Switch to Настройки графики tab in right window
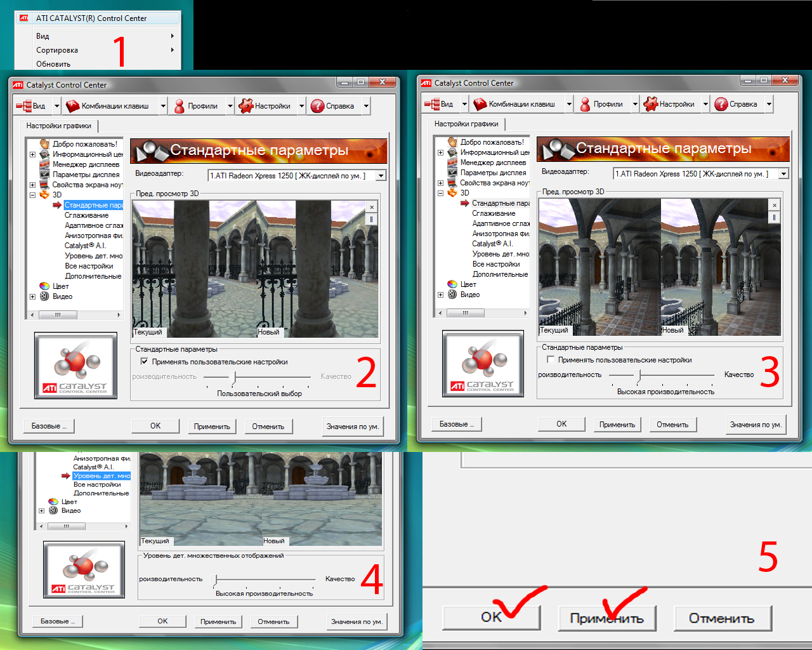The image size is (812, 650). click(466, 124)
